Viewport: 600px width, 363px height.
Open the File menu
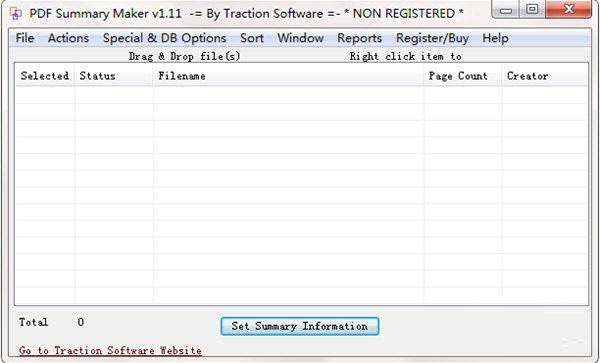(x=25, y=38)
